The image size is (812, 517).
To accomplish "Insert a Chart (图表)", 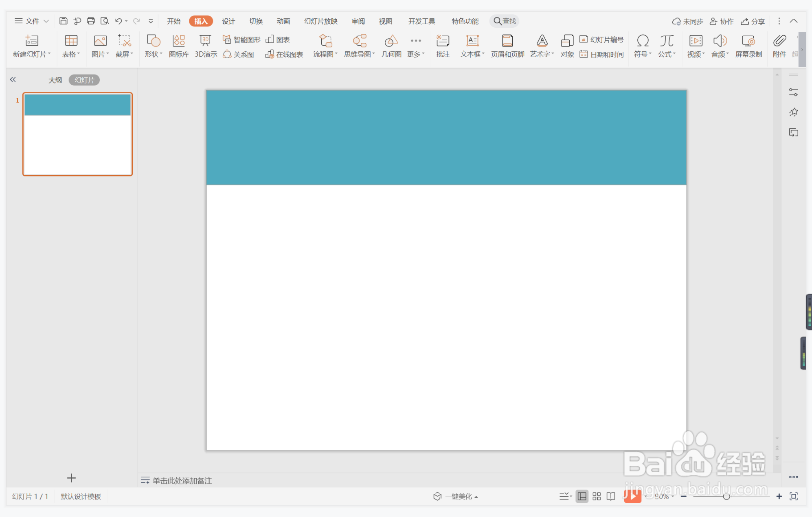I will (x=278, y=40).
